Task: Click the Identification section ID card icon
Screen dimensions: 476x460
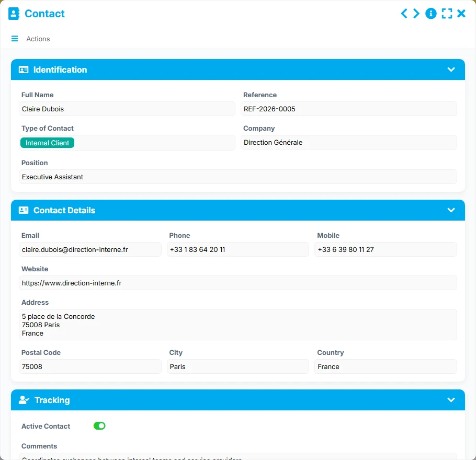Action: pos(24,70)
